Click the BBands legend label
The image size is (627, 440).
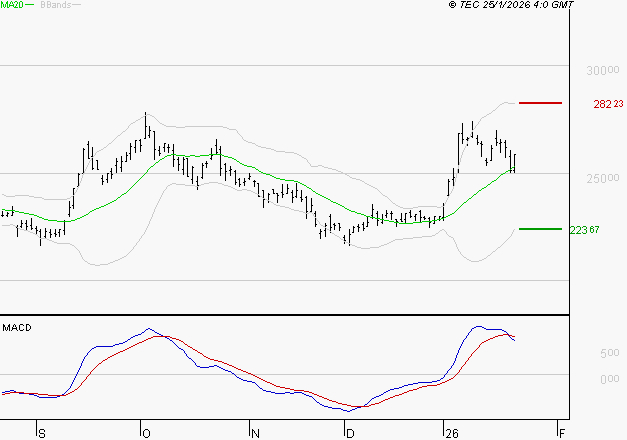56,5
